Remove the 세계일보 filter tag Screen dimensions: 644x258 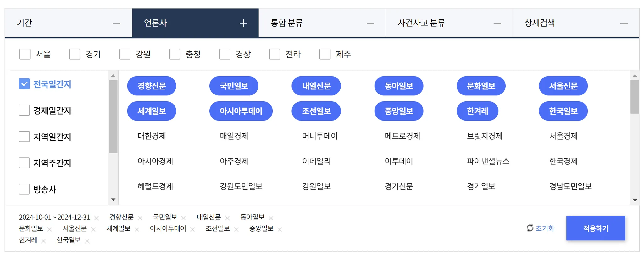click(x=137, y=229)
